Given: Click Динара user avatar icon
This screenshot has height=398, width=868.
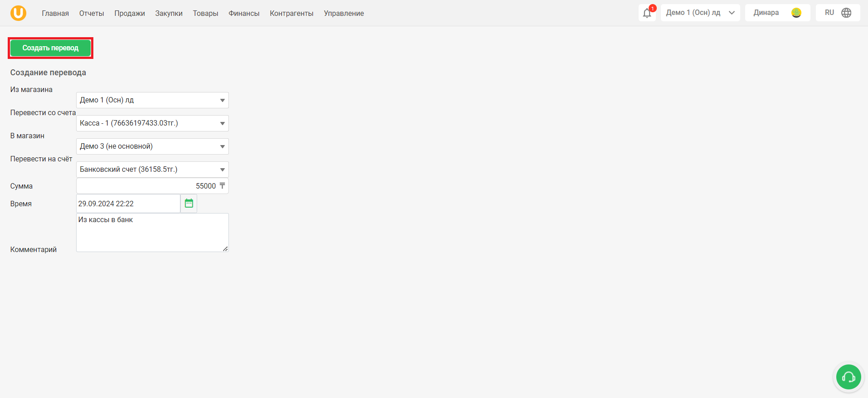Looking at the screenshot, I should coord(796,13).
